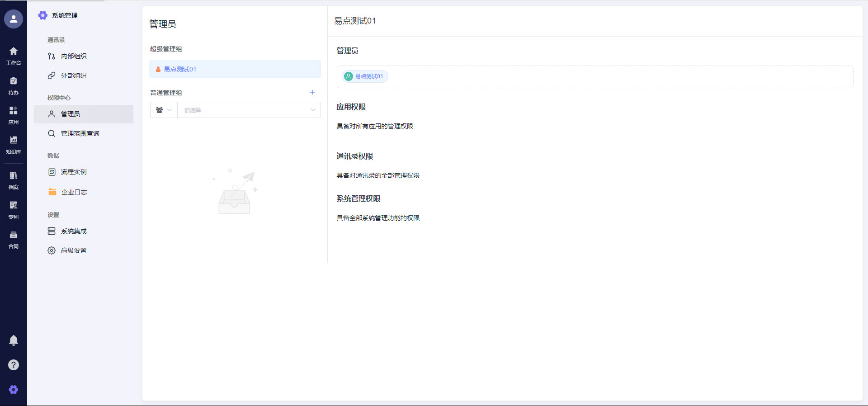
Task: Open 管理范围查询 menu item
Action: [80, 133]
